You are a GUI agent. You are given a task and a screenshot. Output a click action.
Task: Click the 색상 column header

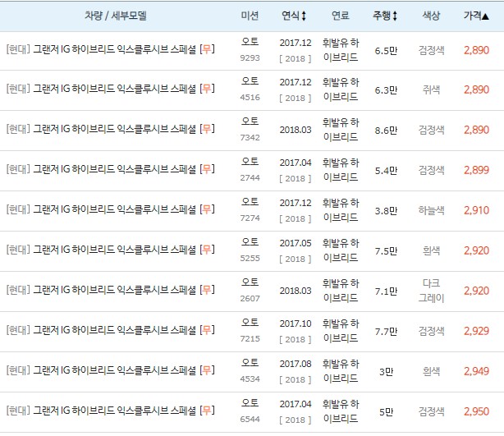click(x=431, y=16)
